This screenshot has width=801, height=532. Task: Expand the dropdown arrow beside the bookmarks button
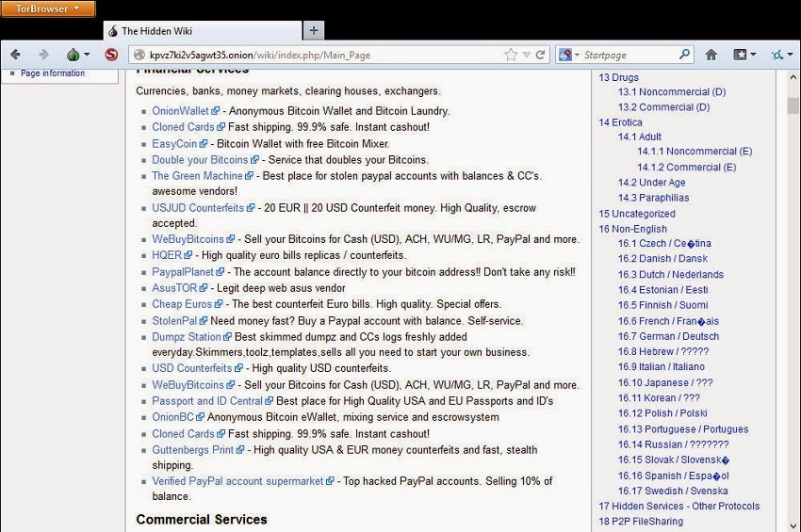[x=753, y=55]
